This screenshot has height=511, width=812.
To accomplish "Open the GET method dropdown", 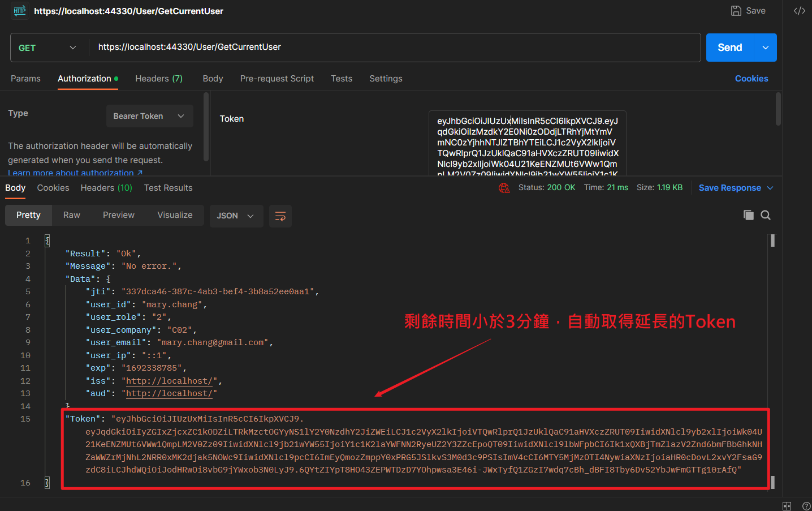I will (49, 48).
